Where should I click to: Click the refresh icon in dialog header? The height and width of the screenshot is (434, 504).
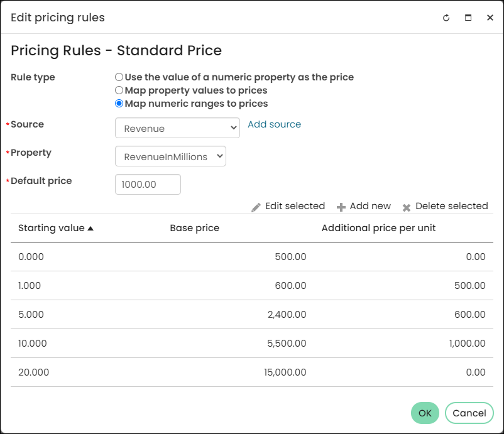tap(446, 18)
